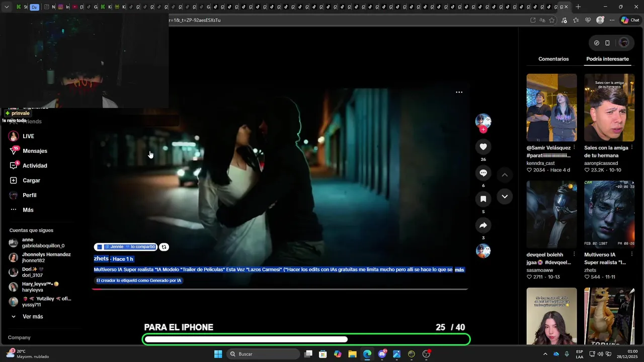Switch to the Podría interesarte tab

607,59
